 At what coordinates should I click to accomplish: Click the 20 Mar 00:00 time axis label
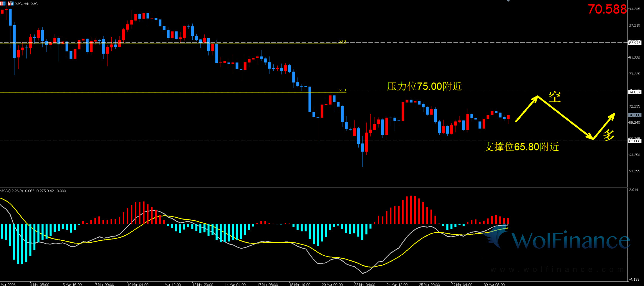[332, 284]
